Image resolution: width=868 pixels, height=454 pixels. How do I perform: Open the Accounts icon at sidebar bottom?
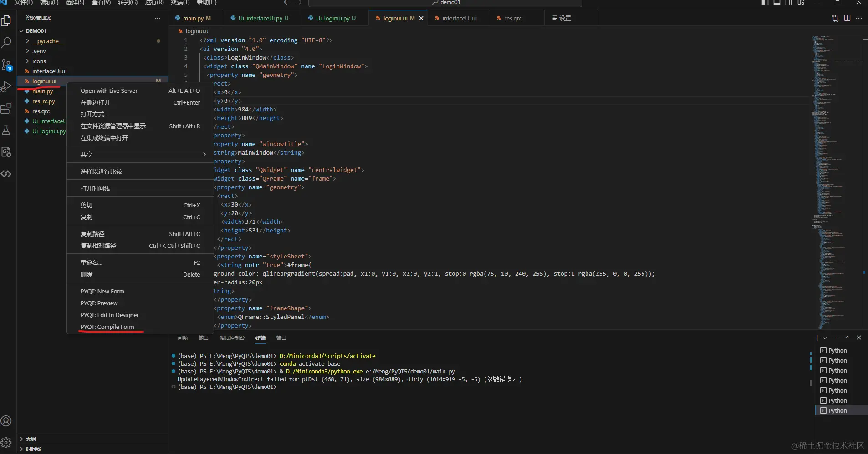(7, 421)
